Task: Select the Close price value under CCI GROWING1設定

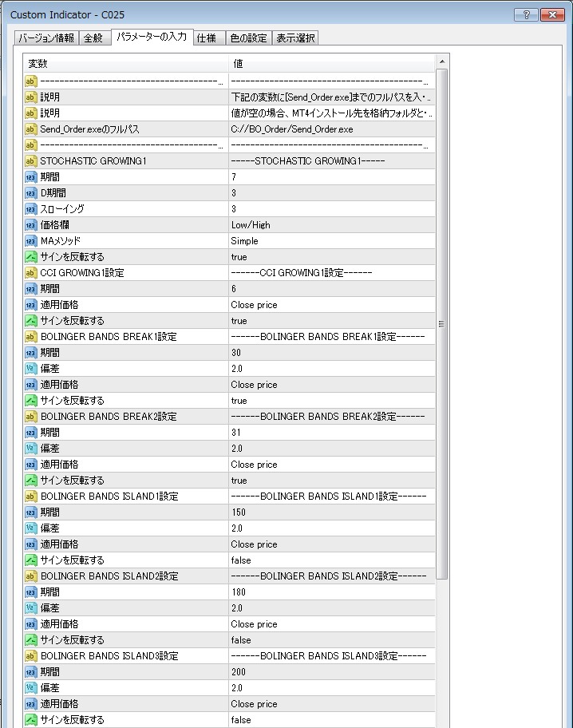Action: 254,305
